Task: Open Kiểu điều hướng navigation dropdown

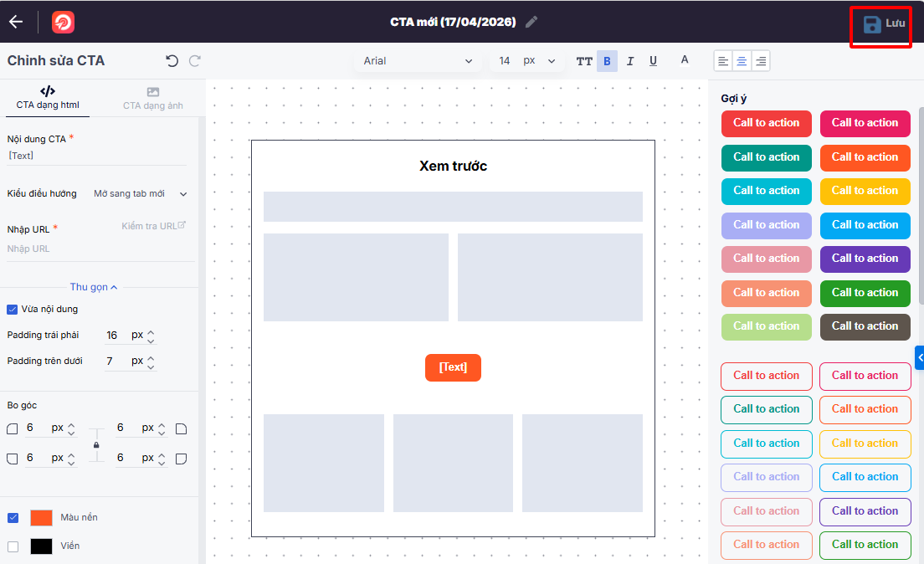Action: point(140,194)
